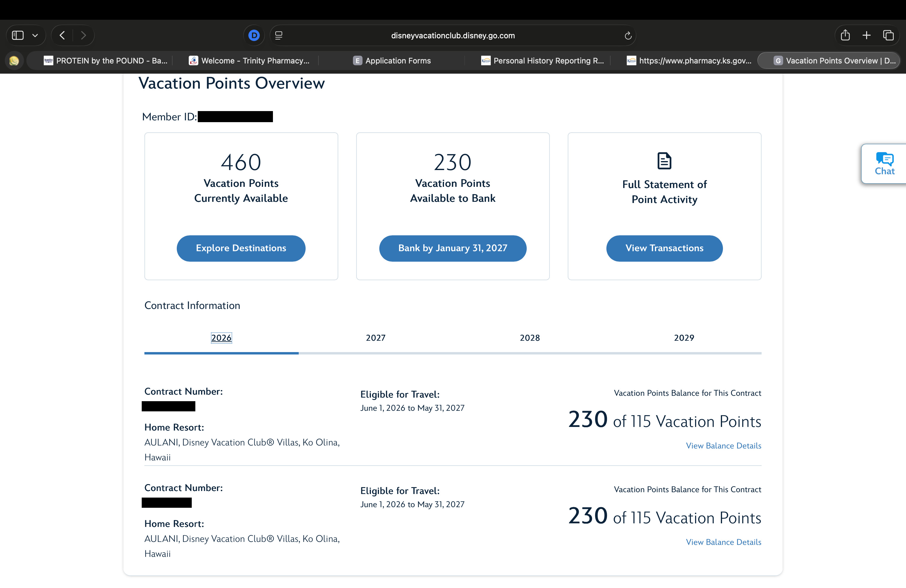This screenshot has height=588, width=906.
Task: Click the Vacation Points Overview heading
Action: (232, 83)
